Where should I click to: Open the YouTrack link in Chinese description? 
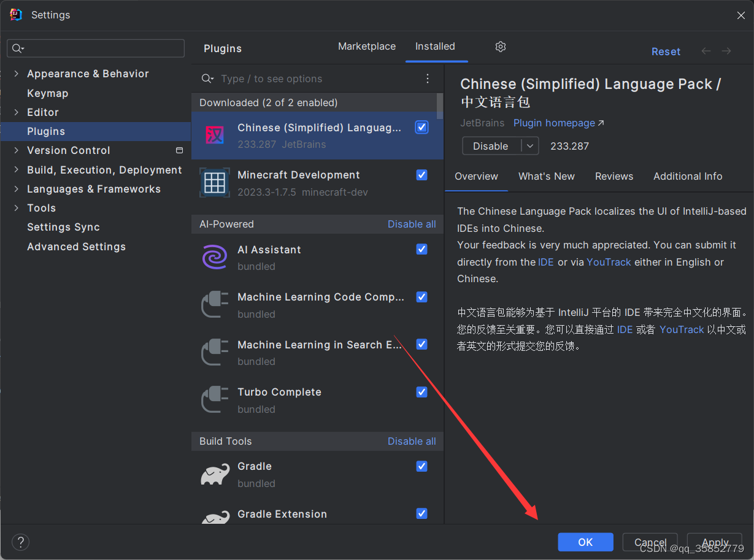coord(682,329)
